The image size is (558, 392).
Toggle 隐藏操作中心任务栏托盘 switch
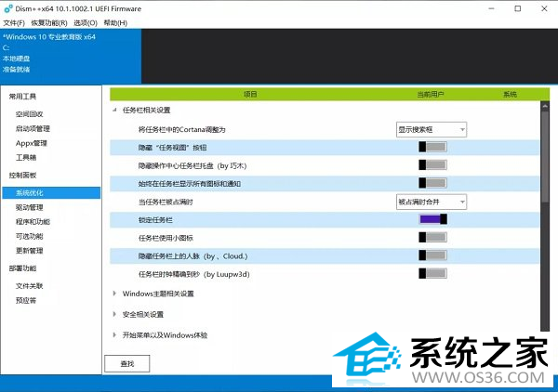[x=432, y=165]
